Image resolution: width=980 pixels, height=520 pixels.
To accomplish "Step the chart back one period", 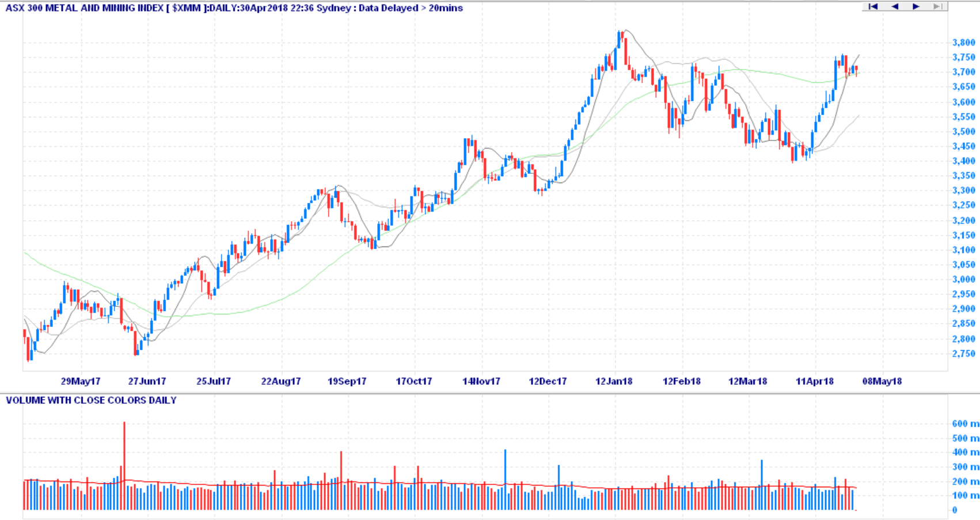I will click(894, 6).
